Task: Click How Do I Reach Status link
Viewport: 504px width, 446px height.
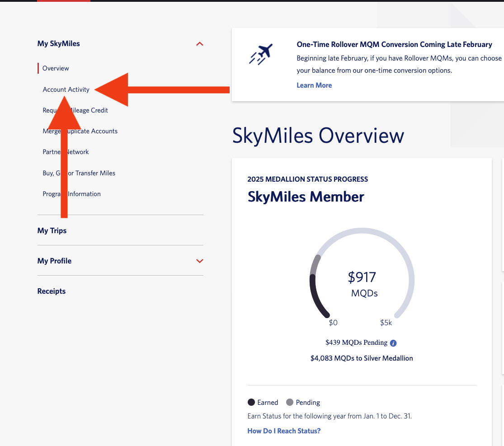Action: pyautogui.click(x=284, y=431)
